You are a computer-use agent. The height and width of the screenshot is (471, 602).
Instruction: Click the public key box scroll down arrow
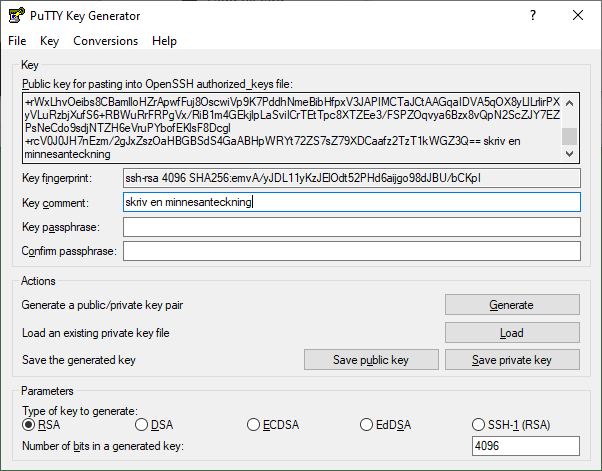570,154
